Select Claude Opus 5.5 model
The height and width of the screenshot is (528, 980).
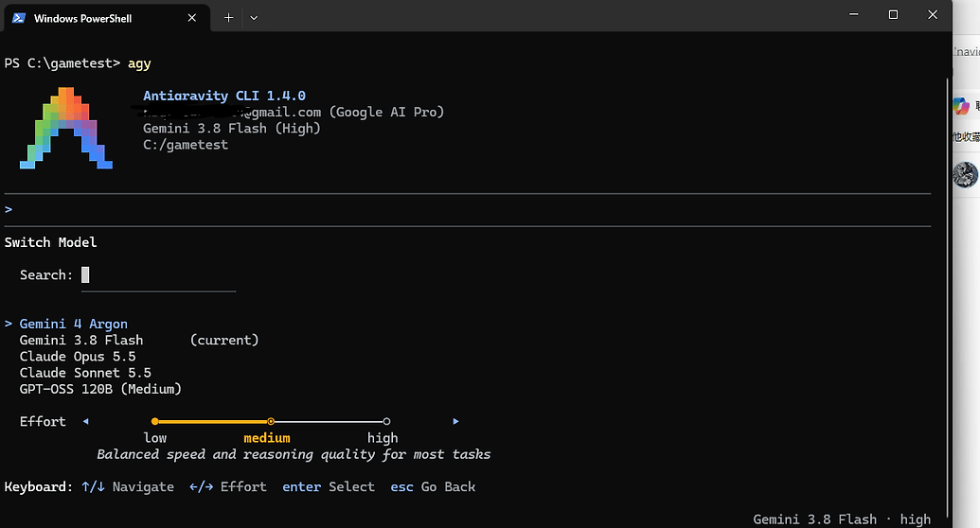tap(78, 356)
